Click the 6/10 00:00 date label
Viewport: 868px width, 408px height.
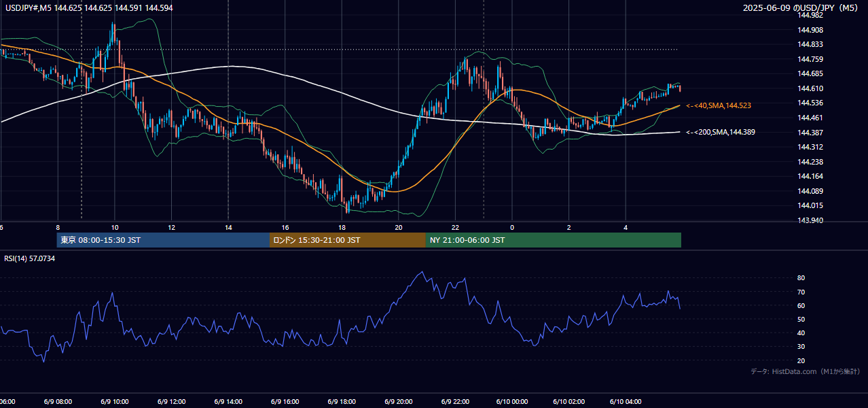click(x=512, y=401)
